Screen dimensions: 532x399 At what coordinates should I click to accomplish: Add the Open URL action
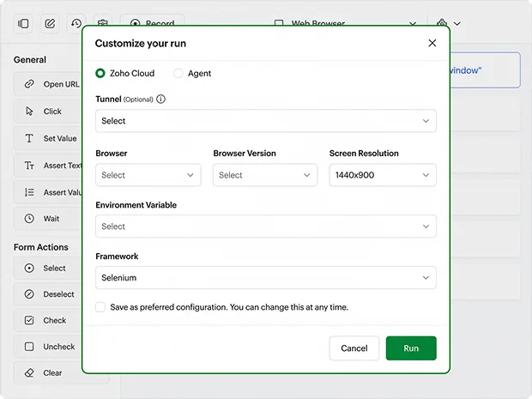pos(47,84)
